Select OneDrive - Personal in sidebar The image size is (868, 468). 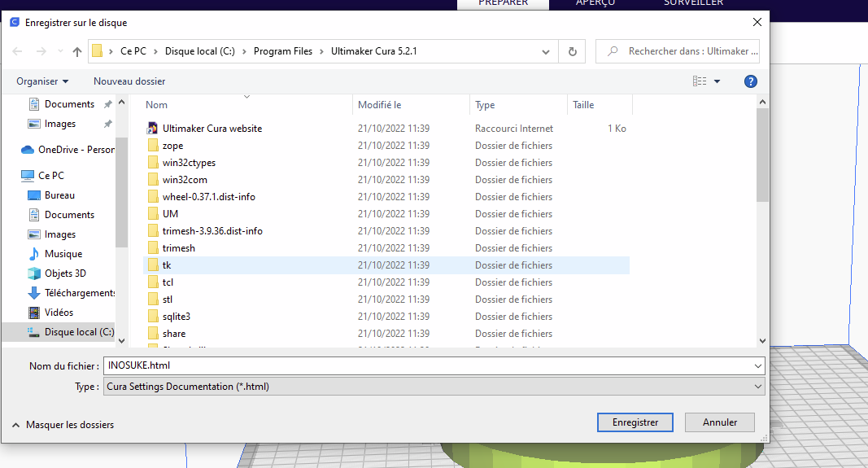point(68,150)
